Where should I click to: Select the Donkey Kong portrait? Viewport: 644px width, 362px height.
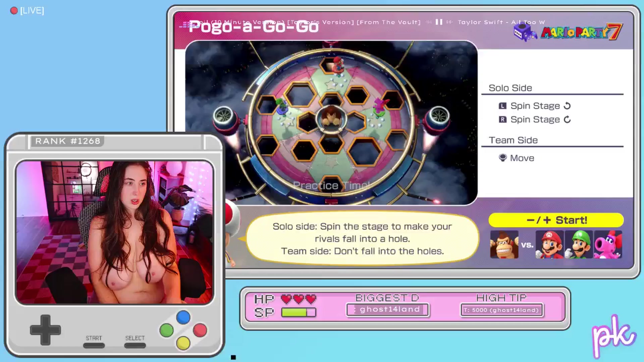(504, 244)
